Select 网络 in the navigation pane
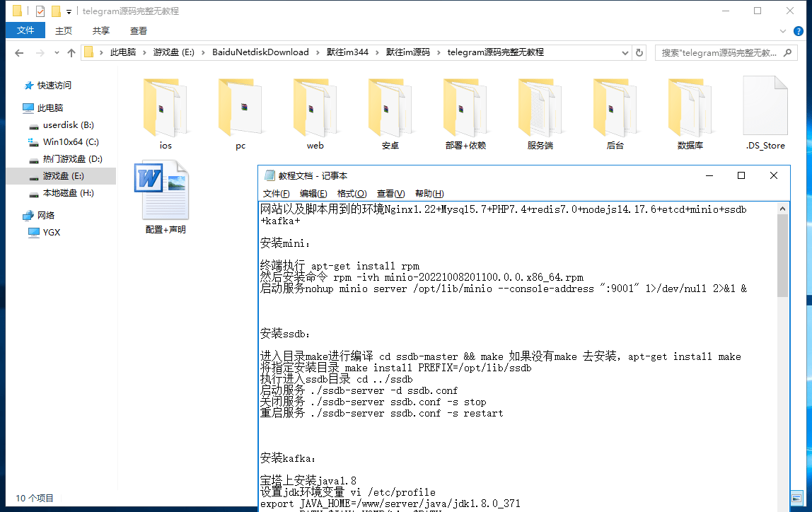 [45, 216]
